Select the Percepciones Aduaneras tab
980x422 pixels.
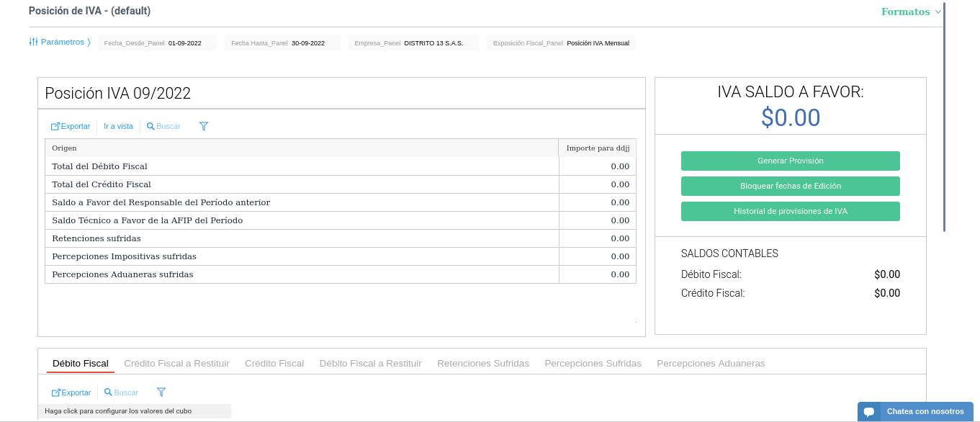[710, 364]
